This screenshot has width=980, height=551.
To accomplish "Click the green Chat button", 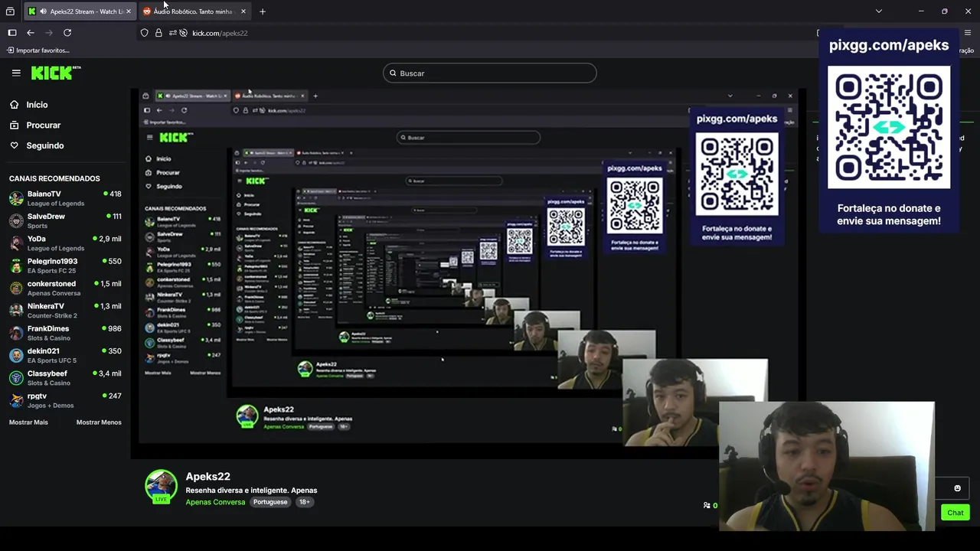I will click(x=955, y=513).
